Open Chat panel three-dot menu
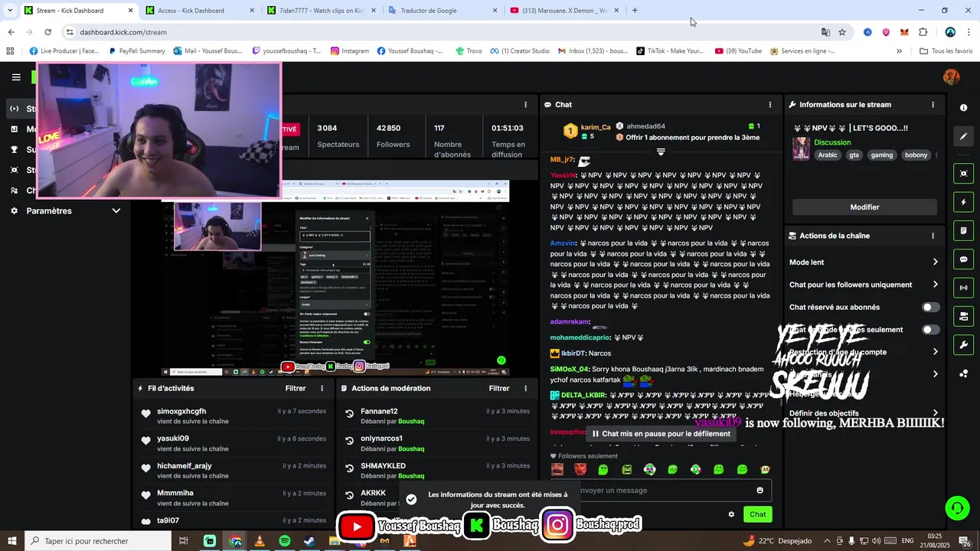This screenshot has width=980, height=551. click(770, 105)
